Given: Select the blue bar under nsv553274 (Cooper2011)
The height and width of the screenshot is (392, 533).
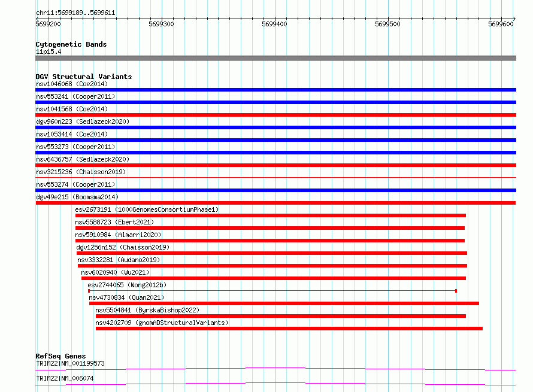Looking at the screenshot, I should click(x=275, y=190).
